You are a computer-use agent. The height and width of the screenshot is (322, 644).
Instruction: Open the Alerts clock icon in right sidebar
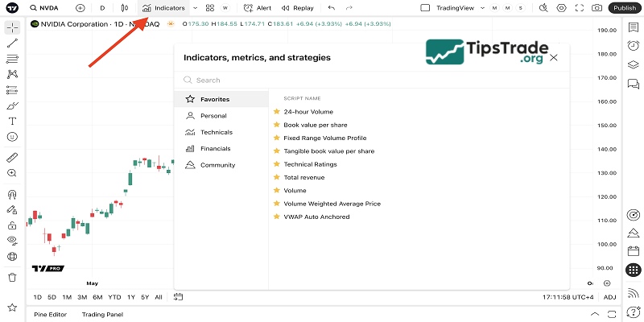coord(634,46)
